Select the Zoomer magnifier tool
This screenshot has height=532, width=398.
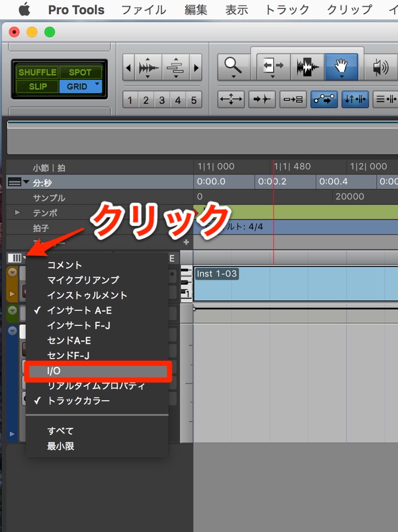233,66
